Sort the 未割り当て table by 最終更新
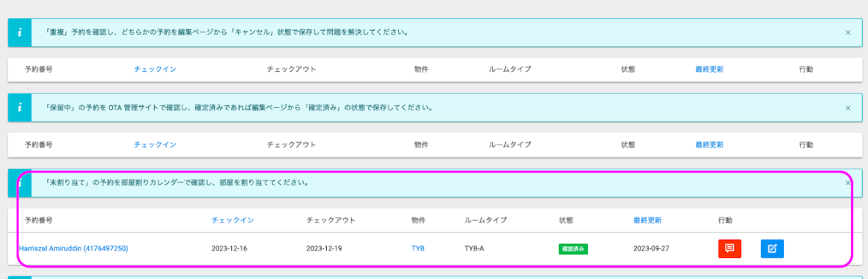Screen dimensions: 868x279 pyautogui.click(x=648, y=220)
